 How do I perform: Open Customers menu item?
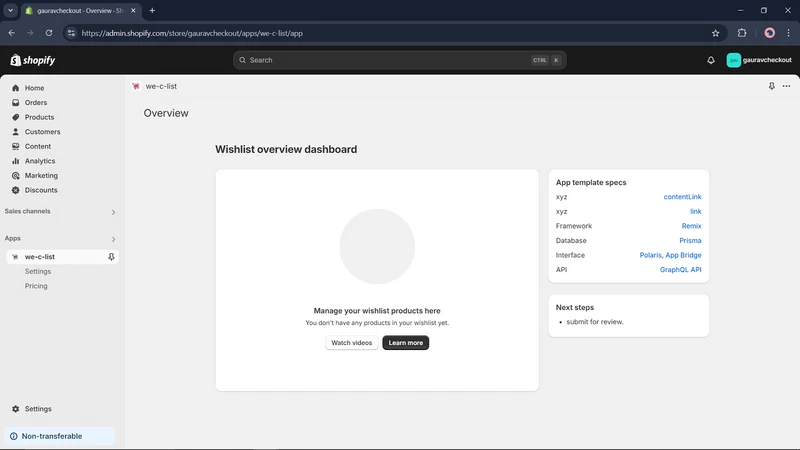click(42, 132)
